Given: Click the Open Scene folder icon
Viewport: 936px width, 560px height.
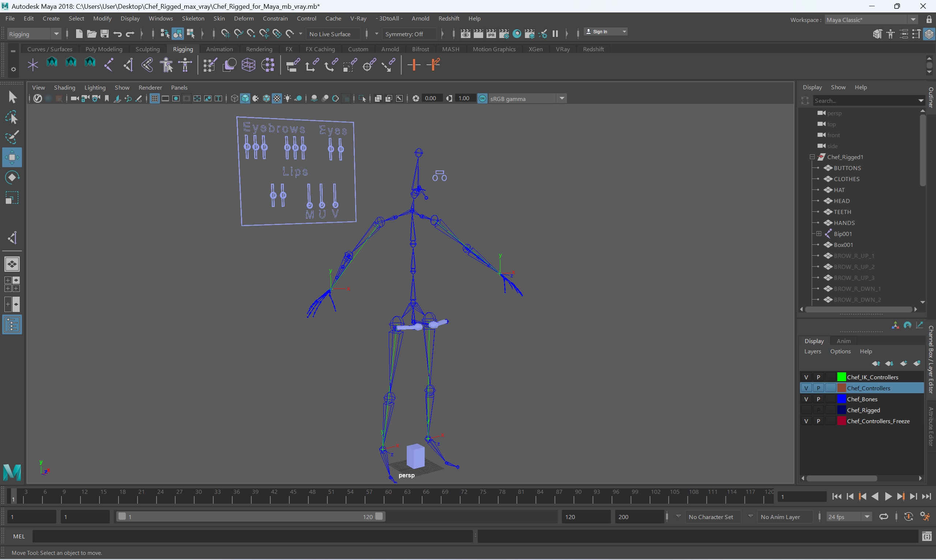Looking at the screenshot, I should click(92, 34).
